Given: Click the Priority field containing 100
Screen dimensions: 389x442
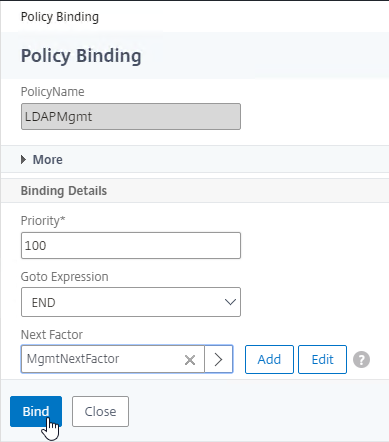Looking at the screenshot, I should [x=131, y=246].
